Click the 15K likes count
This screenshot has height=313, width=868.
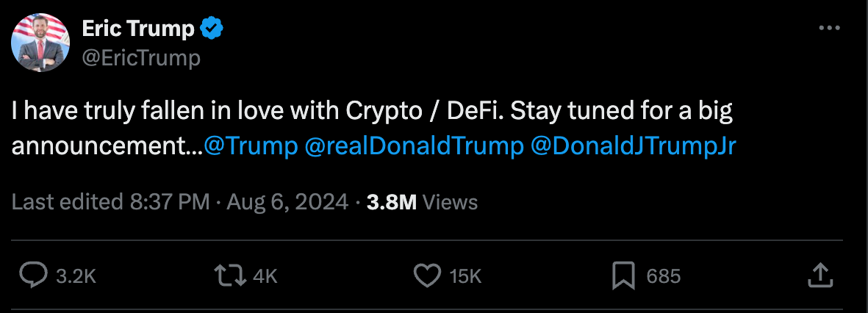(x=465, y=276)
